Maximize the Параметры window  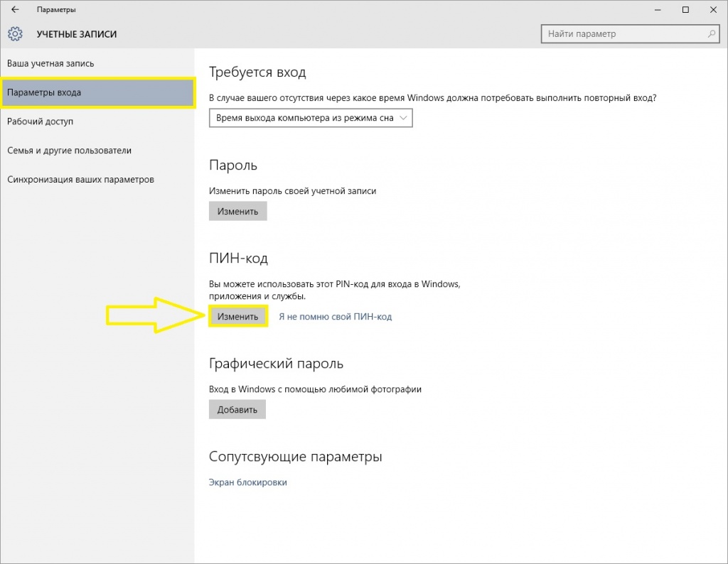point(685,10)
